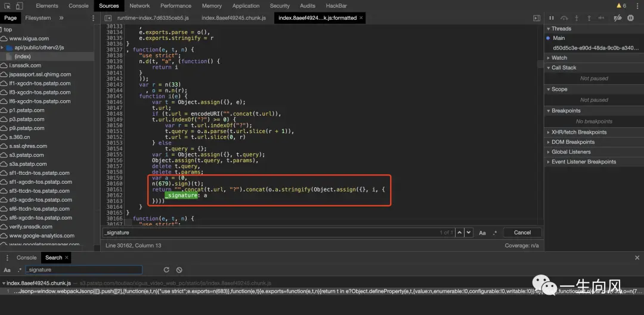The image size is (644, 315).
Task: Open the runtime~index.7d6335ceb5.js file tab
Action: click(153, 18)
